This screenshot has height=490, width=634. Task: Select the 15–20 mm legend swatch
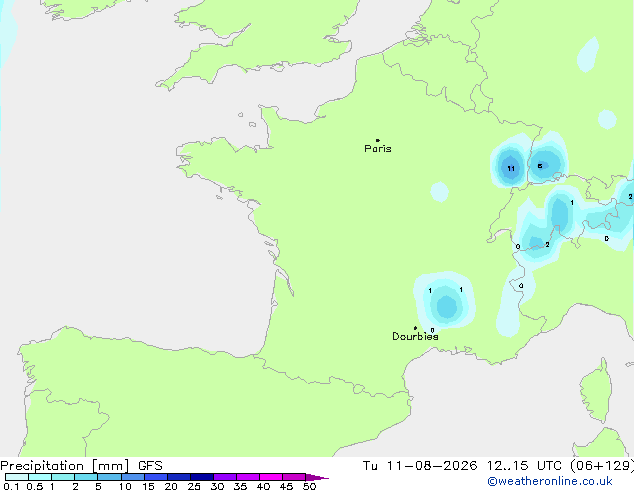point(155,477)
